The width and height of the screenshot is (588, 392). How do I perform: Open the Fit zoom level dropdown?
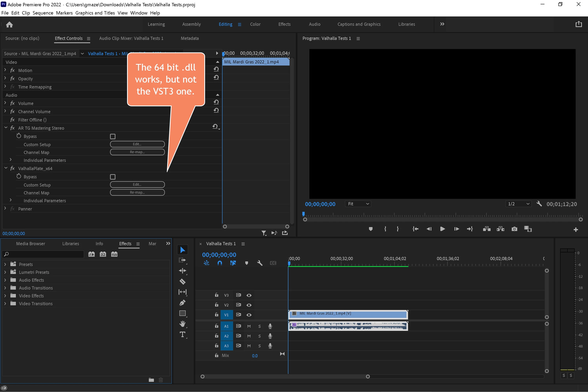358,204
